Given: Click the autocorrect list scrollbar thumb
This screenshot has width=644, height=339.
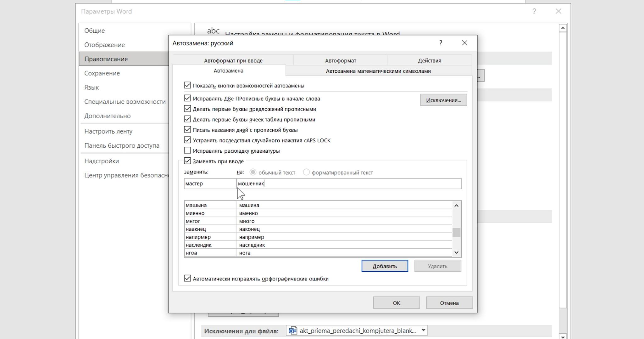Looking at the screenshot, I should 457,232.
